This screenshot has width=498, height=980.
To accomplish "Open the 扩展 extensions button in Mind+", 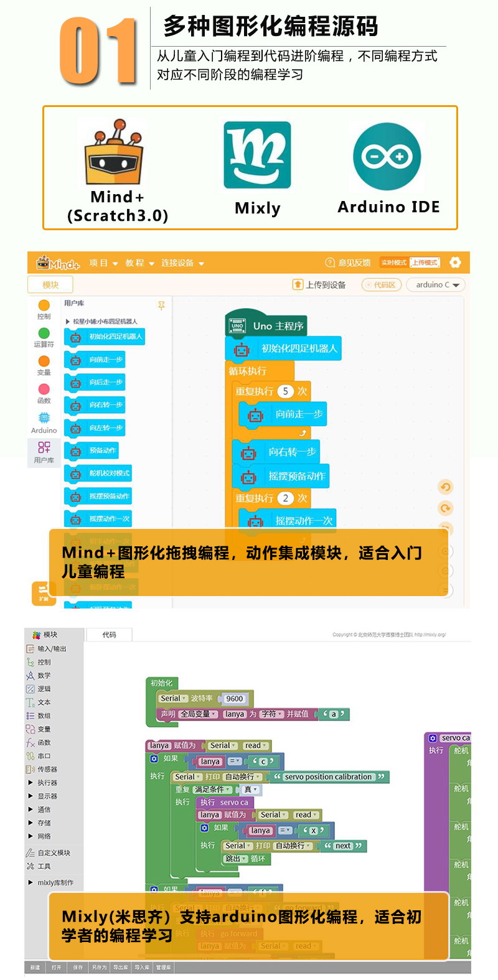I will point(43,592).
